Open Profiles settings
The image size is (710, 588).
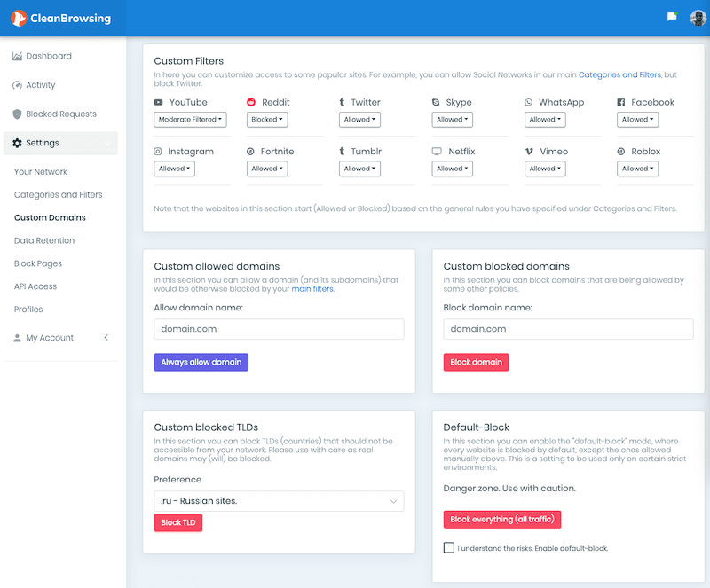(28, 310)
